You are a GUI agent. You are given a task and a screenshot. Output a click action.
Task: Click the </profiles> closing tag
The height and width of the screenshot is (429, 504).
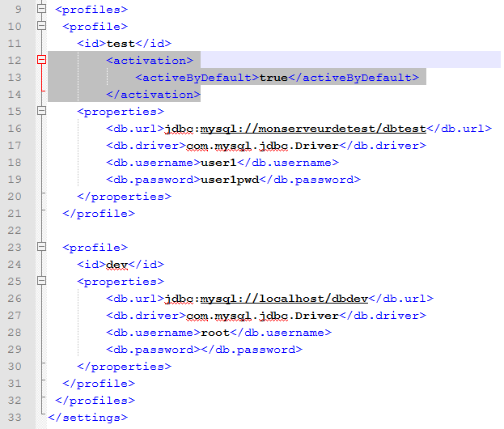pos(95,401)
